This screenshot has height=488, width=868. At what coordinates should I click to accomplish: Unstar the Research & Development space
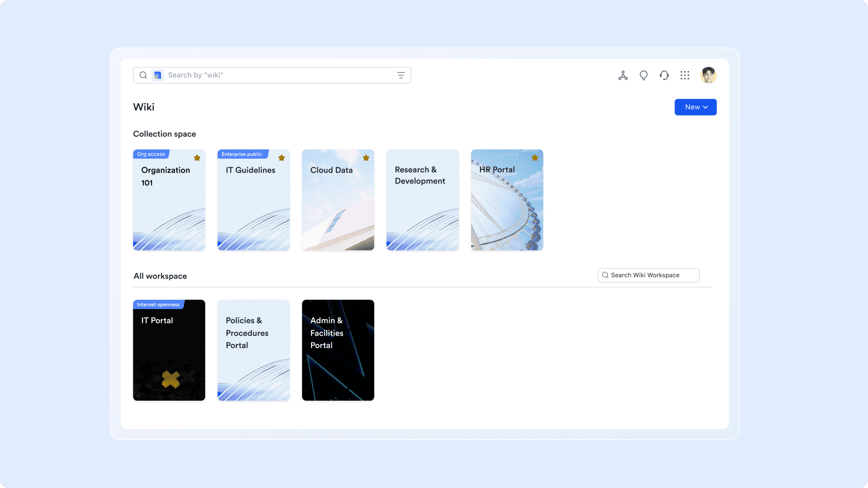click(450, 158)
